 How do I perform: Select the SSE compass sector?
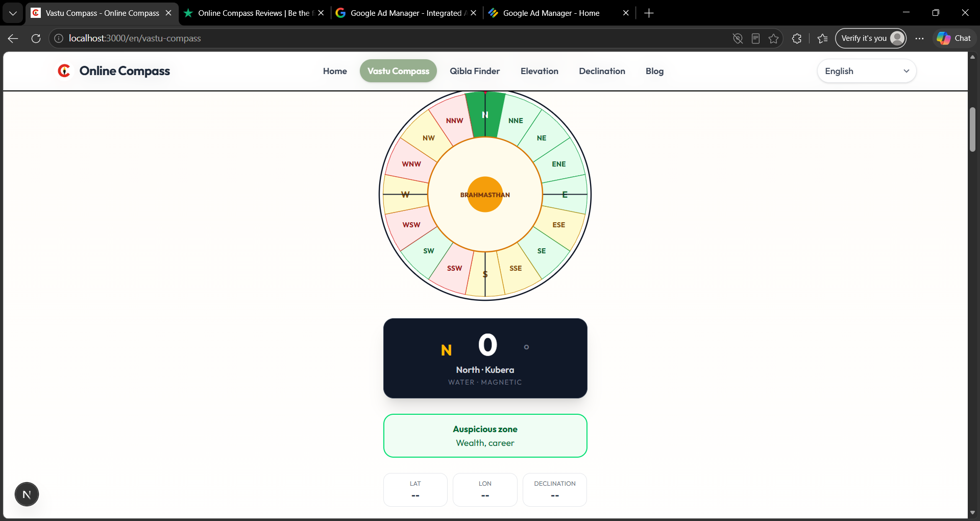pyautogui.click(x=516, y=268)
